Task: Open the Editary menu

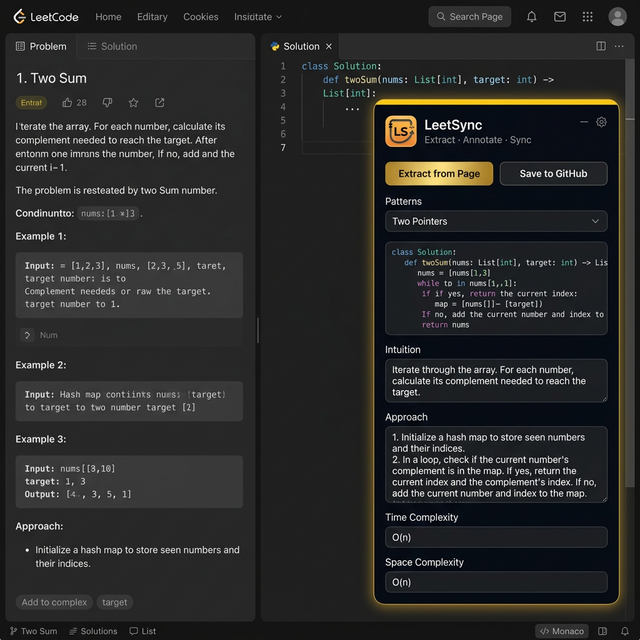Action: (x=152, y=17)
